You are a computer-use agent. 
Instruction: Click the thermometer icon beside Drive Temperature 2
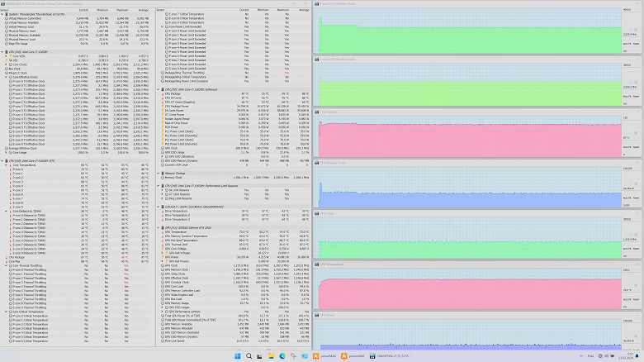pyautogui.click(x=163, y=215)
